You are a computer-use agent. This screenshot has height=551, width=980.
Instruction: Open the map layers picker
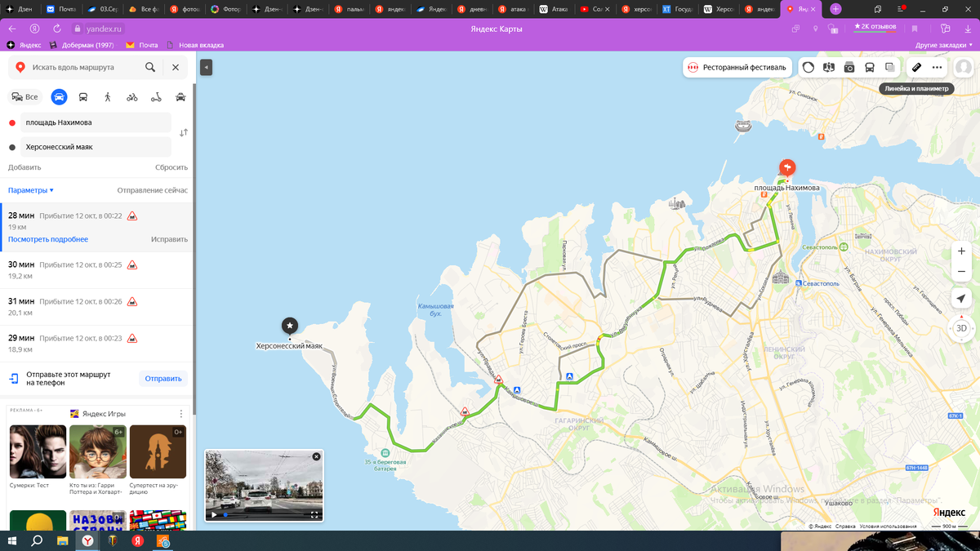(889, 67)
